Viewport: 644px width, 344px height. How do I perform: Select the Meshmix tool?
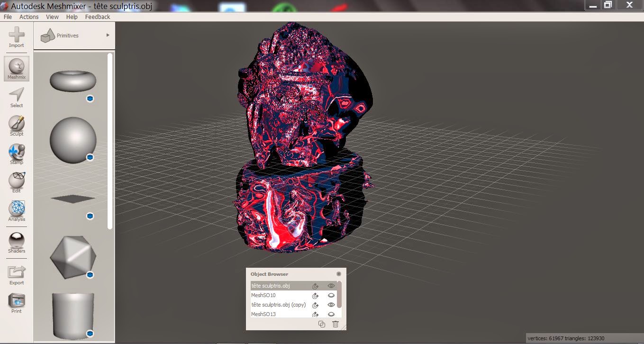17,69
